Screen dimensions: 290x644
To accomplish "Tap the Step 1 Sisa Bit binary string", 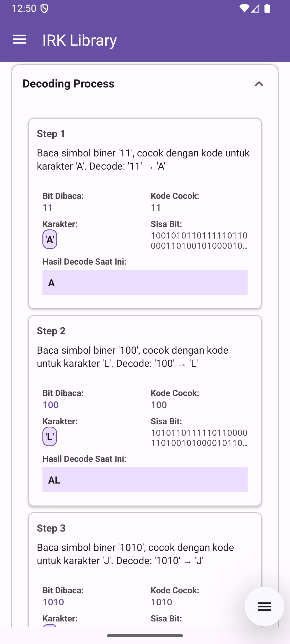I will [199, 241].
